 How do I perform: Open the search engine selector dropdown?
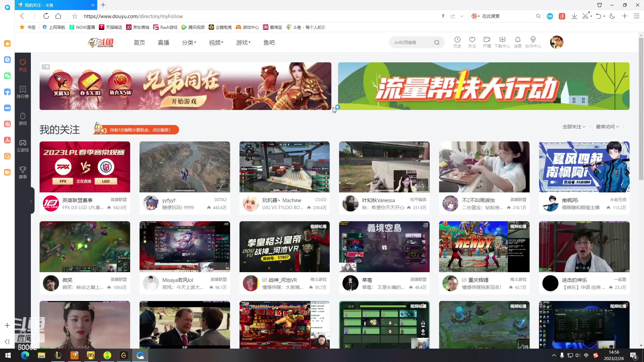(476, 16)
